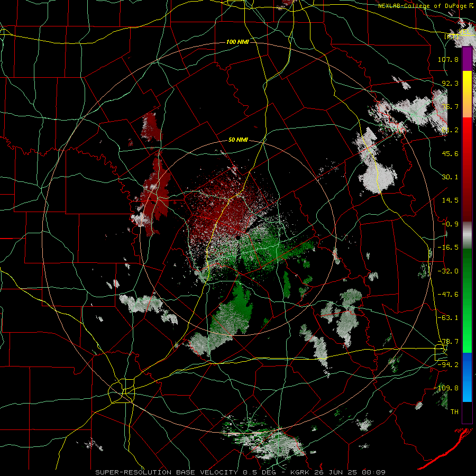Click the blue segment of the color bar
The height and width of the screenshot is (476, 476).
click(x=467, y=377)
